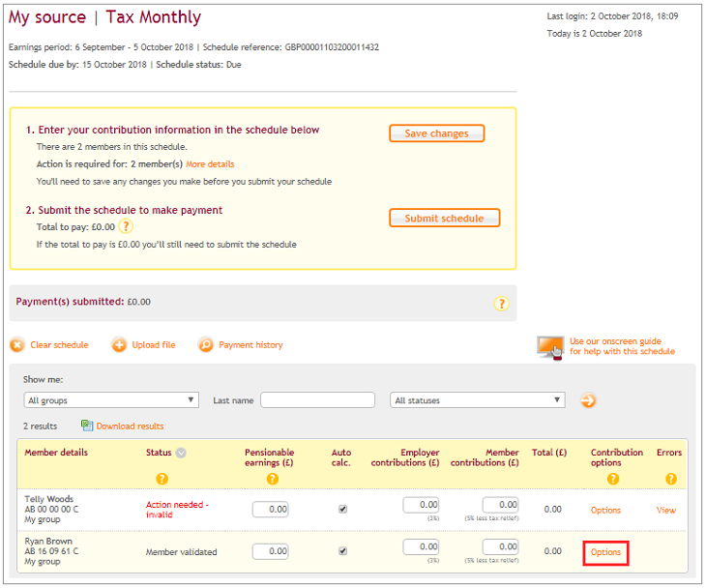
Task: Click help icon under Pensionable earnings header
Action: [x=273, y=479]
